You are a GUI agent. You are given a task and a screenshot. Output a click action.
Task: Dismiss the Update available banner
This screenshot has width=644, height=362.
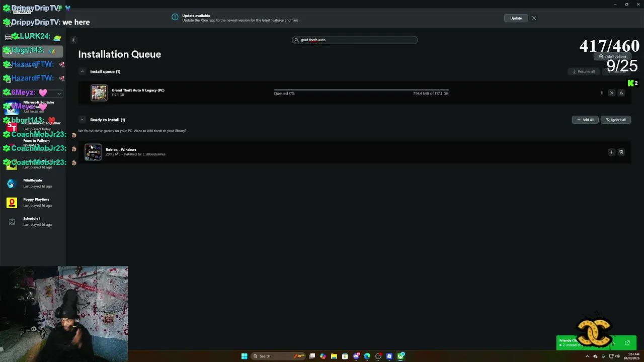534,18
